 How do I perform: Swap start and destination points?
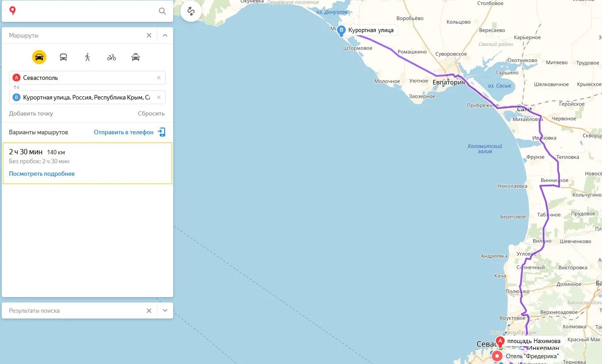(x=16, y=87)
